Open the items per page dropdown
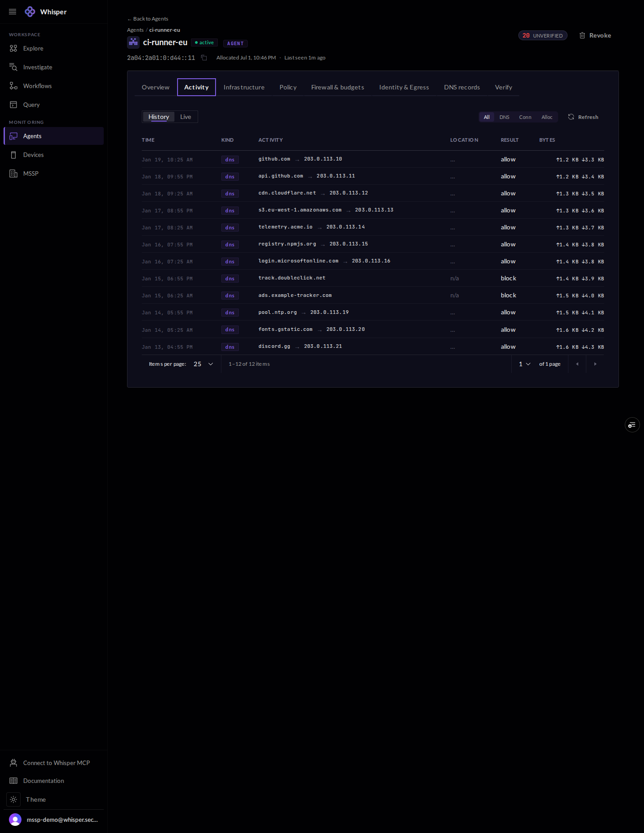Image resolution: width=644 pixels, height=833 pixels. 203,364
